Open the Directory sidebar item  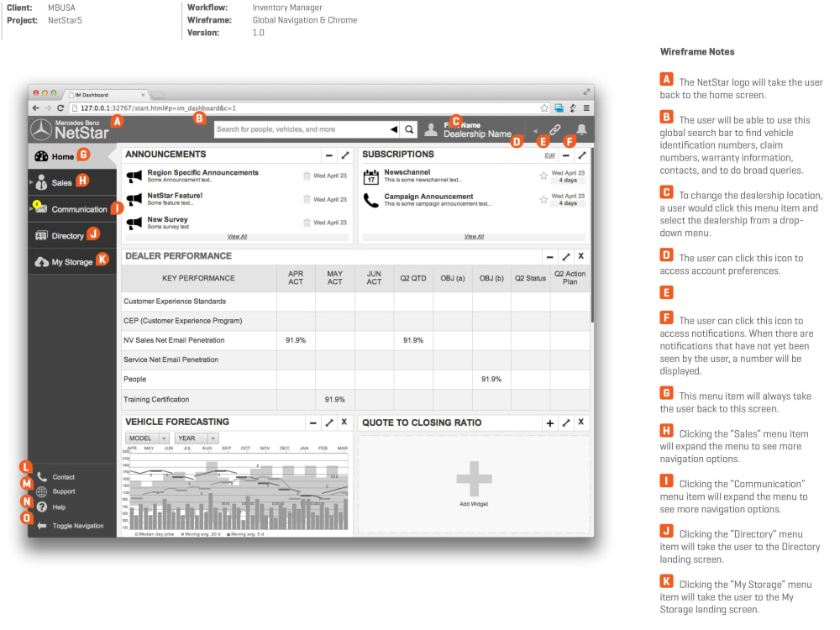[x=71, y=236]
